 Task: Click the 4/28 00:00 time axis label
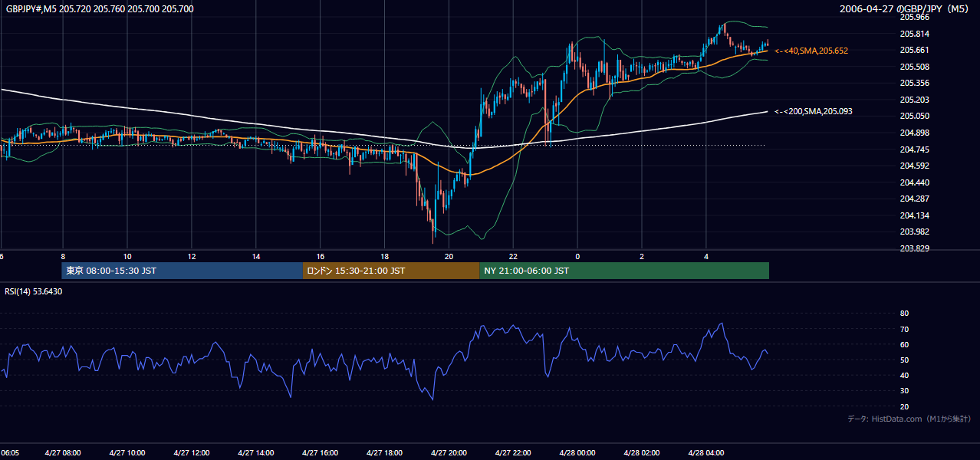click(577, 453)
